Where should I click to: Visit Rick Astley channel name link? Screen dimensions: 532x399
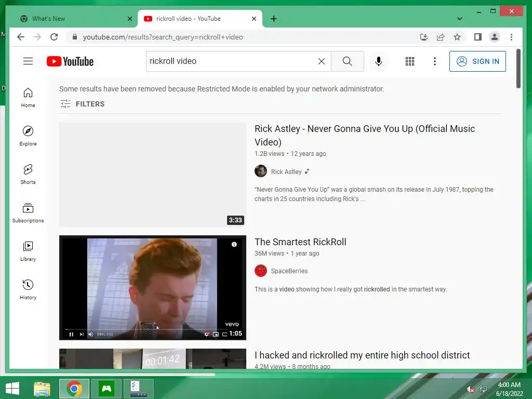pos(286,171)
